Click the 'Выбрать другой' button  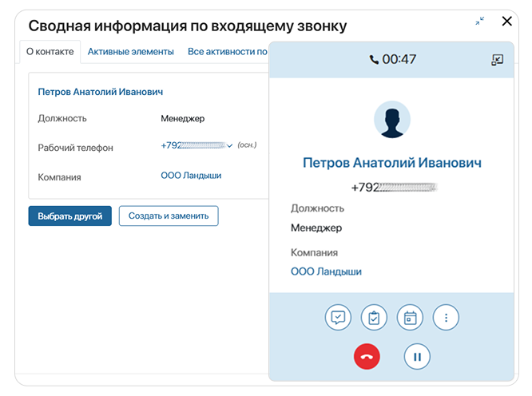point(69,216)
